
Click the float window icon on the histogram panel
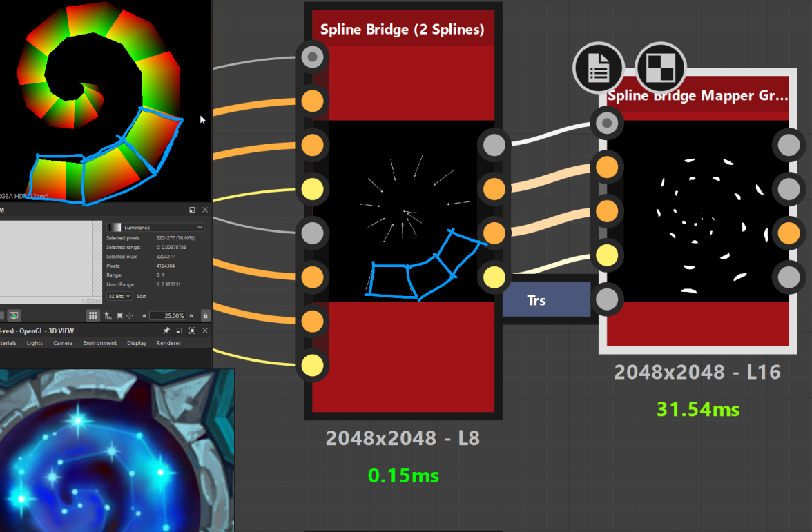pyautogui.click(x=192, y=210)
